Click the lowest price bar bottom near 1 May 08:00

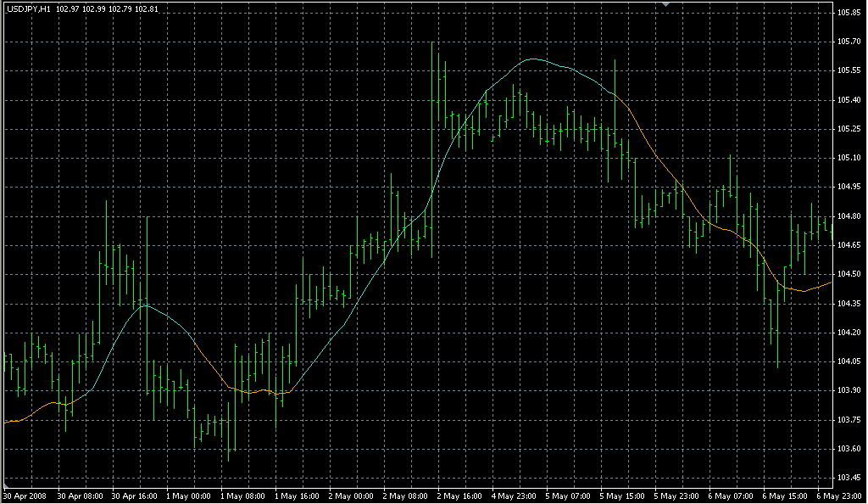click(229, 461)
